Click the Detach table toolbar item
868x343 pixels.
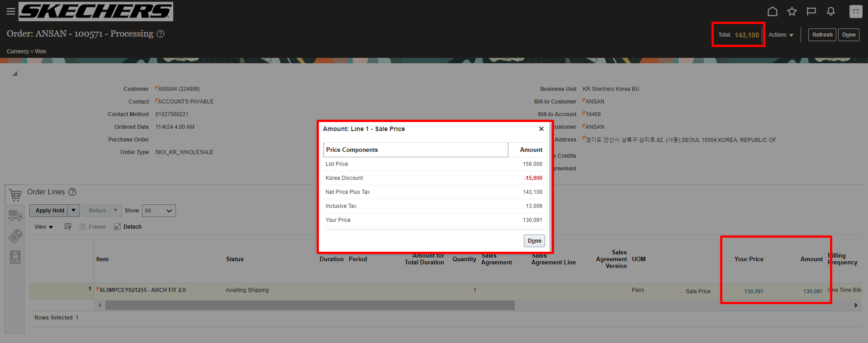click(128, 227)
